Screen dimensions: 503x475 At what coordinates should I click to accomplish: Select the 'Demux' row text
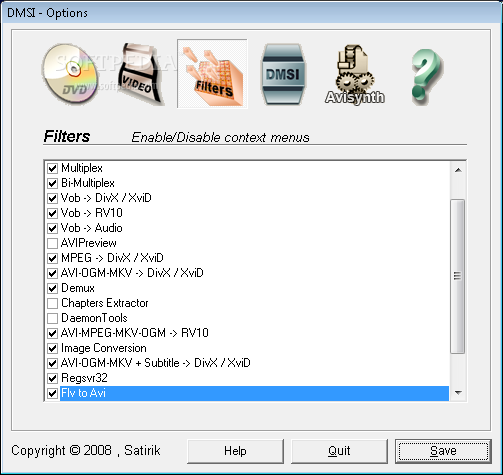[x=78, y=288]
